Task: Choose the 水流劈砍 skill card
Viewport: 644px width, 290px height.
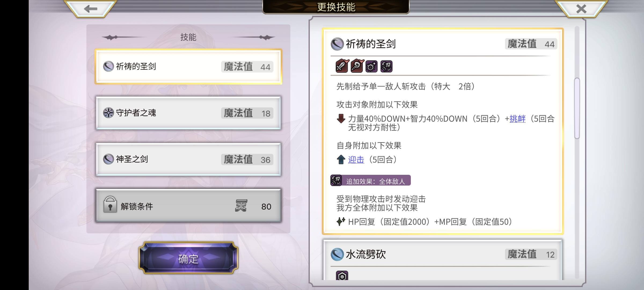Action: tap(442, 260)
